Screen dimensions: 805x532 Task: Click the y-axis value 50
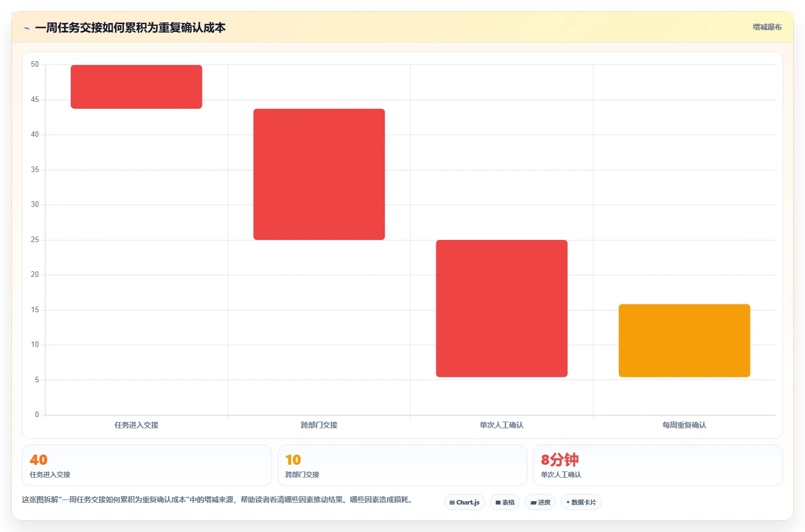tap(35, 64)
